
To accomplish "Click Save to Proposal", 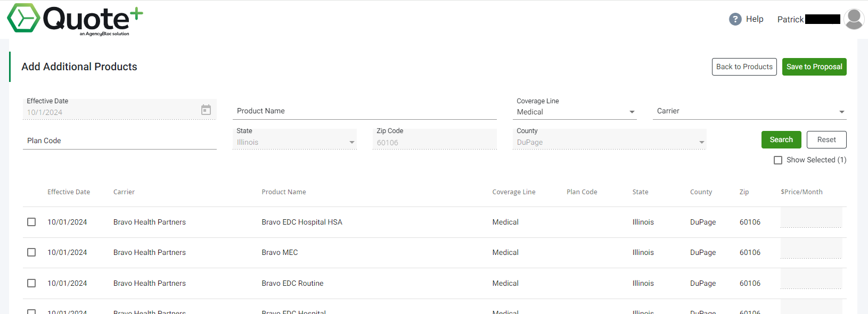I will pos(814,67).
